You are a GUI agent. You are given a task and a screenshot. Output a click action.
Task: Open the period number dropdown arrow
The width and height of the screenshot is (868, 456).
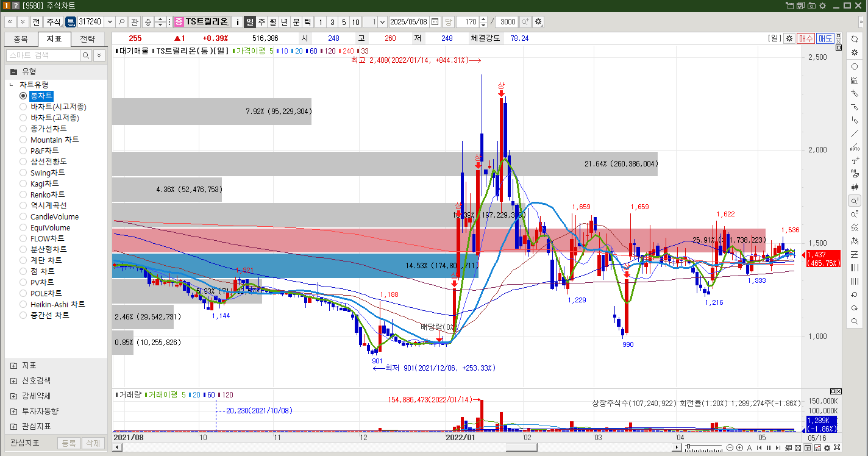tap(382, 21)
